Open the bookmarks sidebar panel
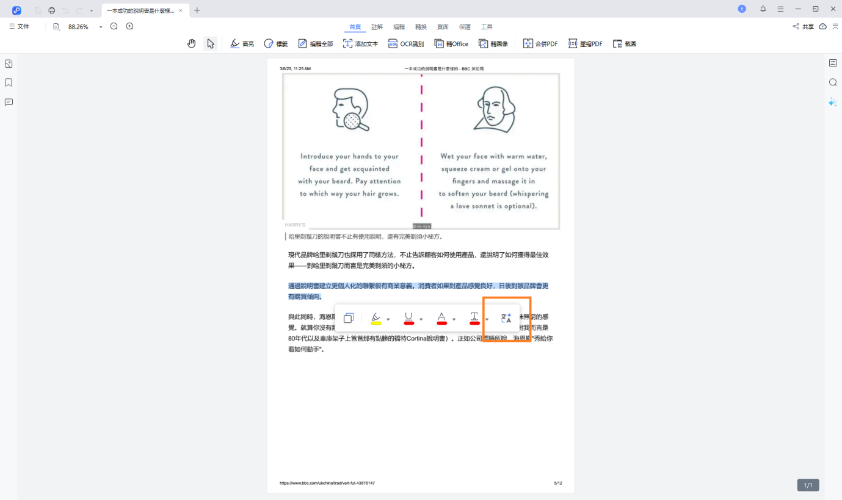842x500 pixels. coord(9,82)
